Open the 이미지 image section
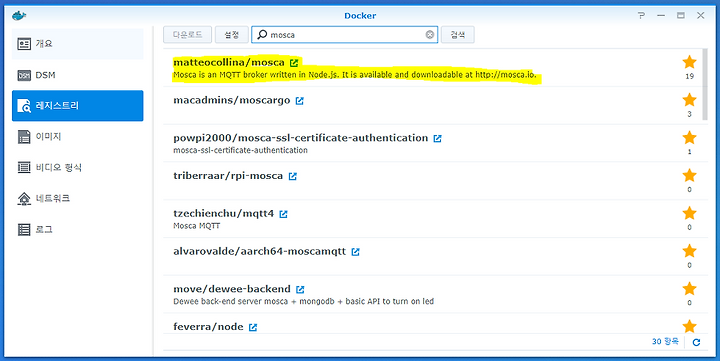 (78, 136)
